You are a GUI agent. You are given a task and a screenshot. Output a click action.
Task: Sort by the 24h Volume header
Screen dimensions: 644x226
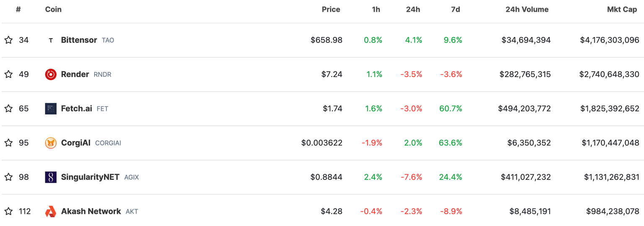coord(527,9)
